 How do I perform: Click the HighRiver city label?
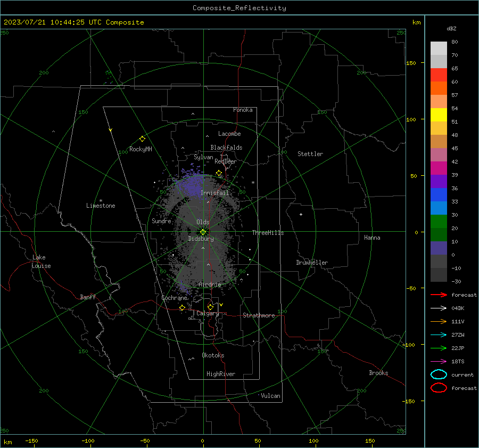coord(221,374)
